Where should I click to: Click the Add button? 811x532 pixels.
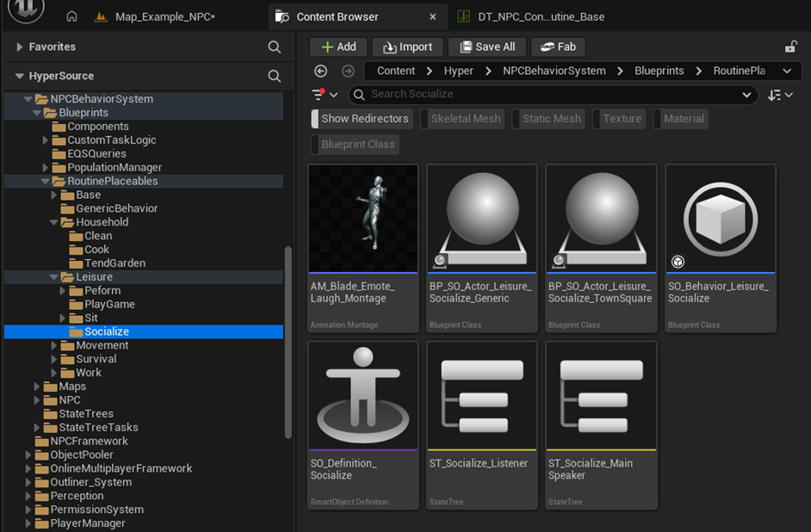click(x=338, y=46)
